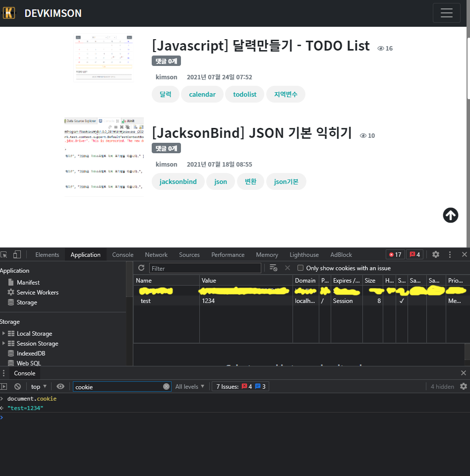The width and height of the screenshot is (470, 476).
Task: Click the clear console icon
Action: 18,386
